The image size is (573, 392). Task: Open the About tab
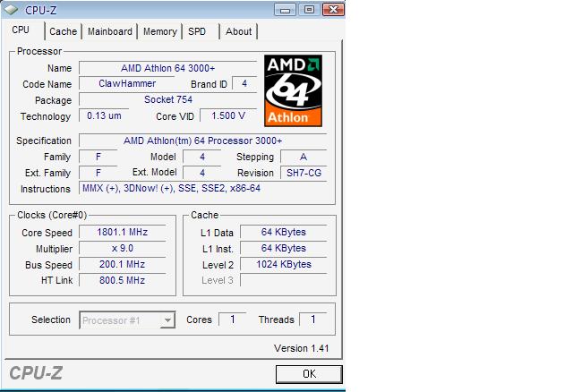[238, 32]
